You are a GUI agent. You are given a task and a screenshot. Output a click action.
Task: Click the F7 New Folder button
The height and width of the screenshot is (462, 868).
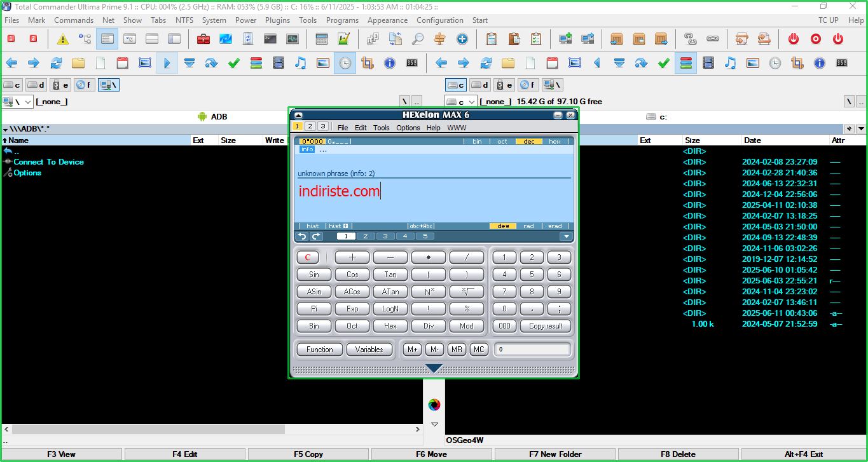[x=555, y=454]
